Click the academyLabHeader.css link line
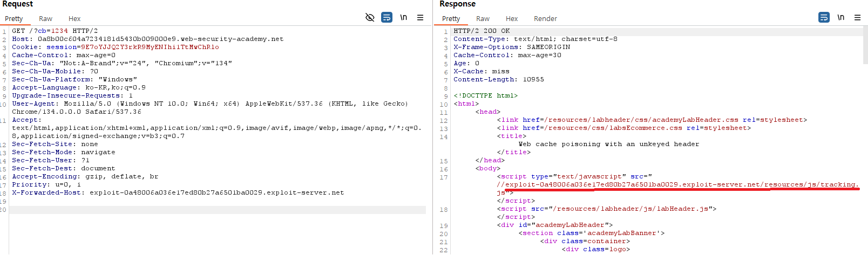The height and width of the screenshot is (262, 868). coord(652,120)
